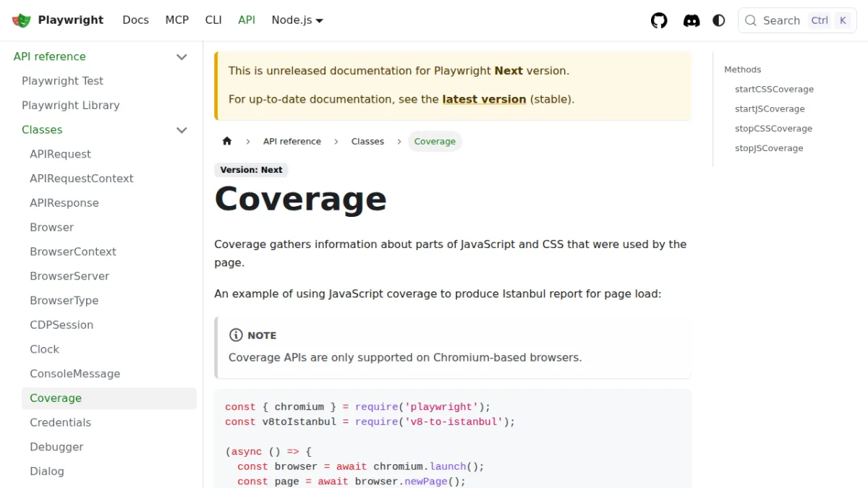Click the Coverage breadcrumb item
The width and height of the screenshot is (868, 488).
pos(435,141)
